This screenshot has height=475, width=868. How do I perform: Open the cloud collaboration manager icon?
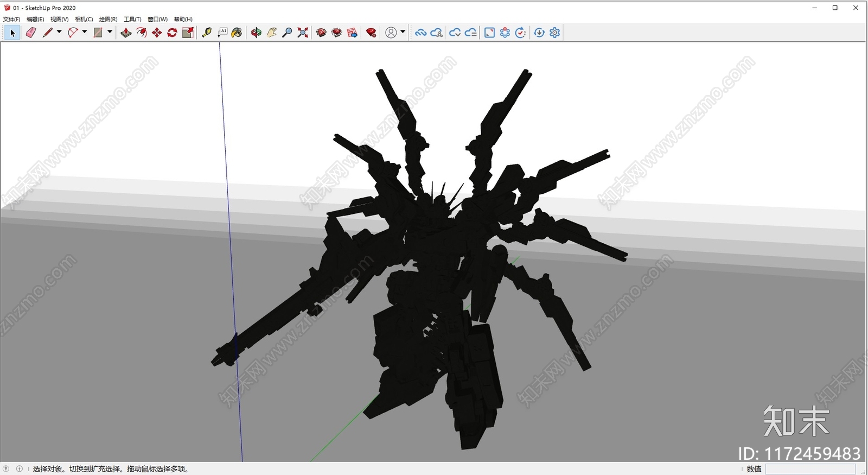point(436,33)
